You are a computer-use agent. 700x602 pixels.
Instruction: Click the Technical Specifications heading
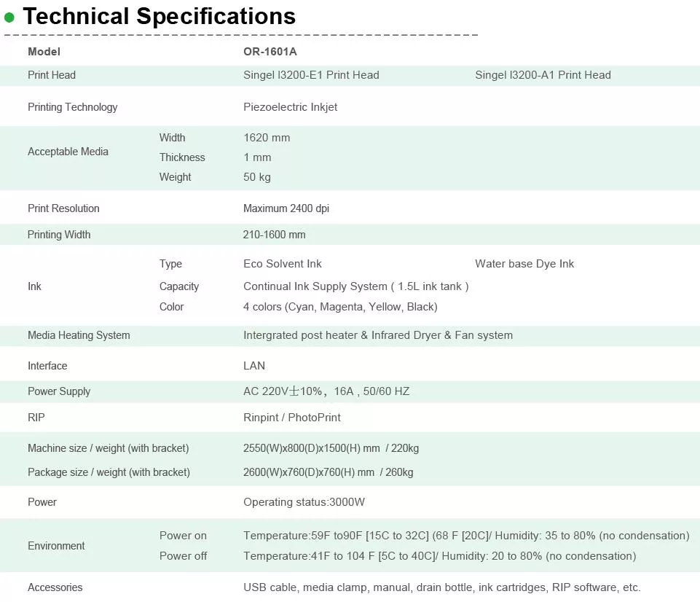pyautogui.click(x=160, y=16)
